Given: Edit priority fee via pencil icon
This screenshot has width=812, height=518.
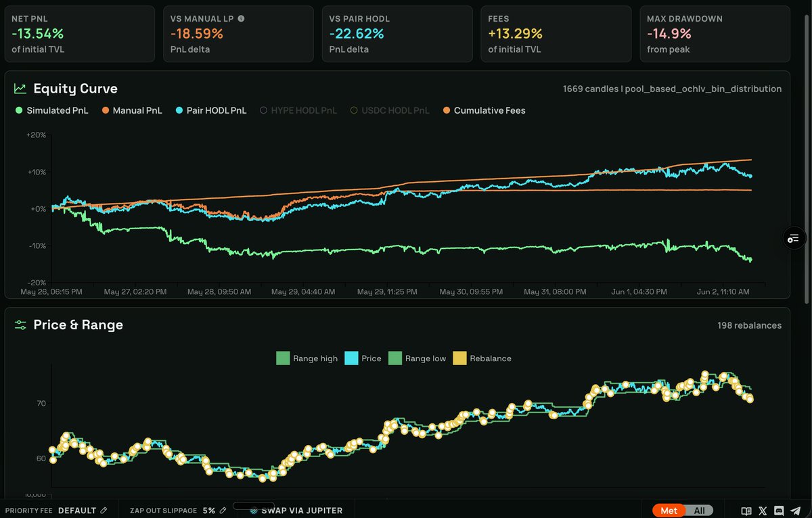Looking at the screenshot, I should click(104, 511).
